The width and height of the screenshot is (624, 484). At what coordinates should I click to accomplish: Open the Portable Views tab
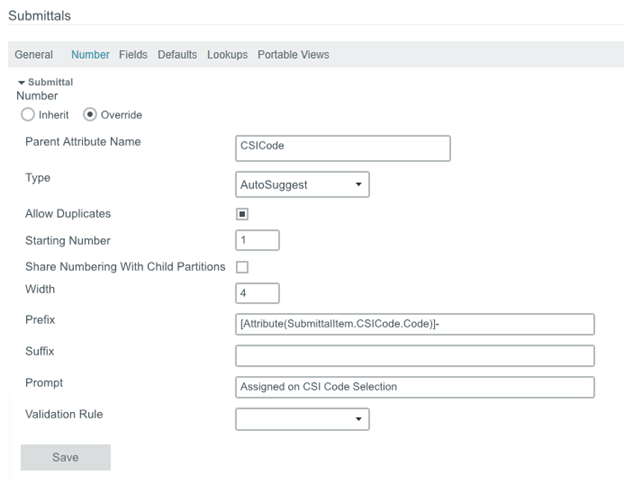tap(293, 54)
